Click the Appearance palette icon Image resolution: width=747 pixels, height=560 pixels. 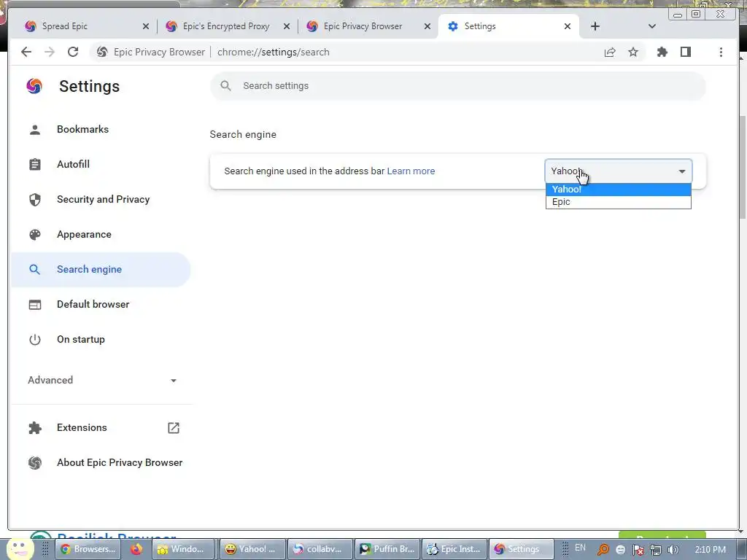(35, 234)
